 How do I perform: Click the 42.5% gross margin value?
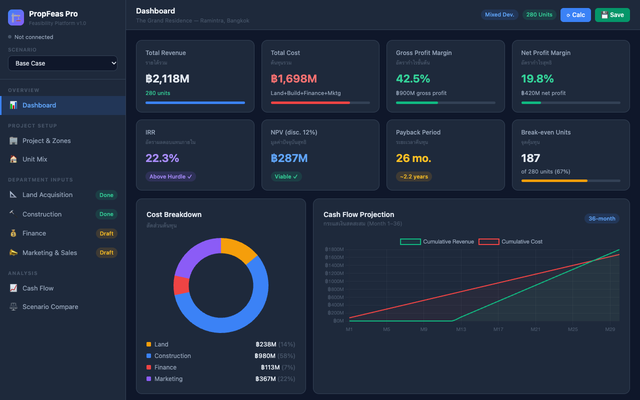pos(413,79)
